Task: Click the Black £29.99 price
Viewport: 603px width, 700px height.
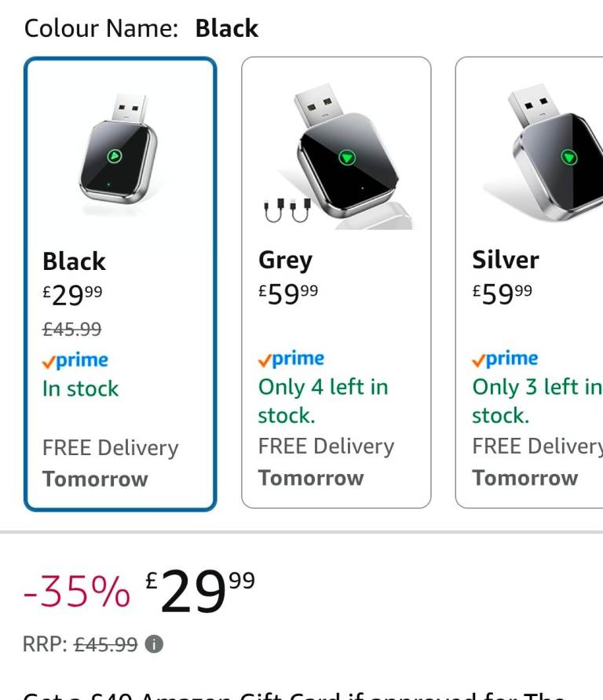Action: coord(72,294)
